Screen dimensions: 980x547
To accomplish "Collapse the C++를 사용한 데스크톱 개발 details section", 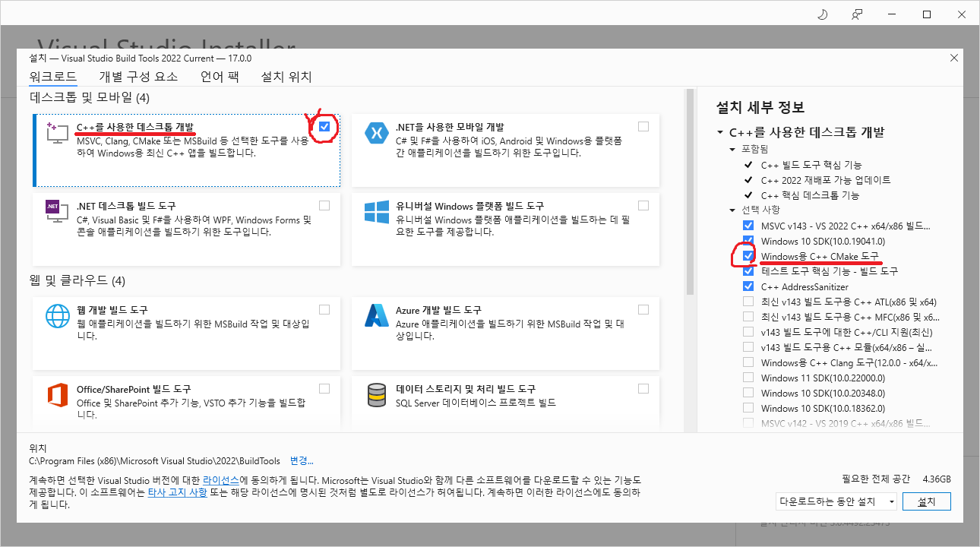I will (720, 132).
